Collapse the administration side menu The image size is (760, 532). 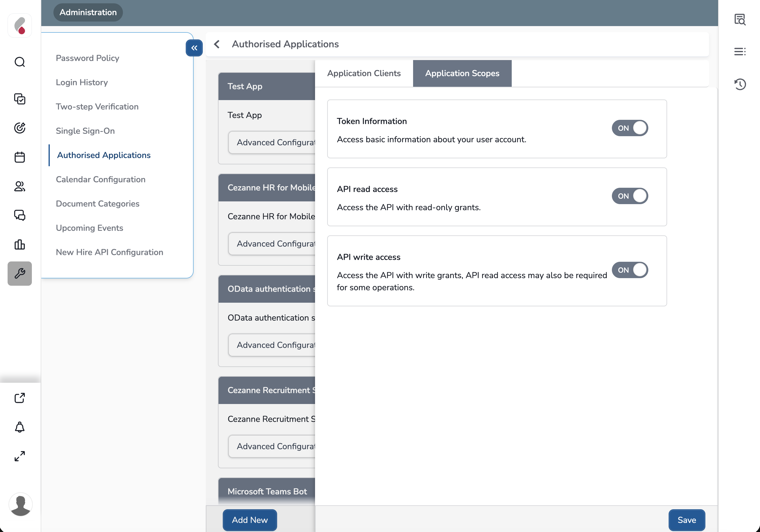194,48
